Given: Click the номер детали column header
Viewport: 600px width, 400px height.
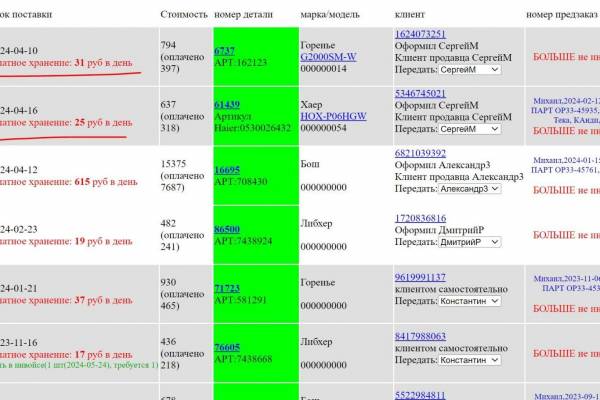Looking at the screenshot, I should (243, 15).
